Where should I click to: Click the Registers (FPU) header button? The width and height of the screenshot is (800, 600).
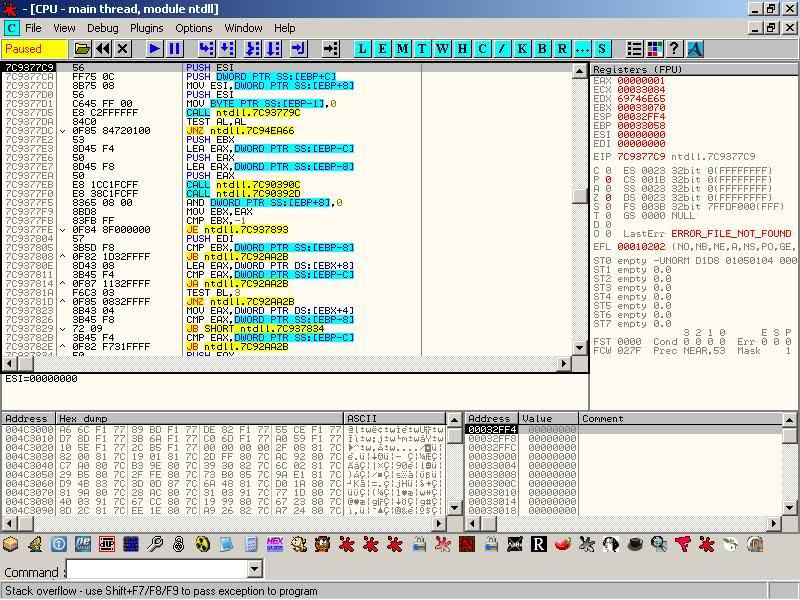[x=694, y=69]
